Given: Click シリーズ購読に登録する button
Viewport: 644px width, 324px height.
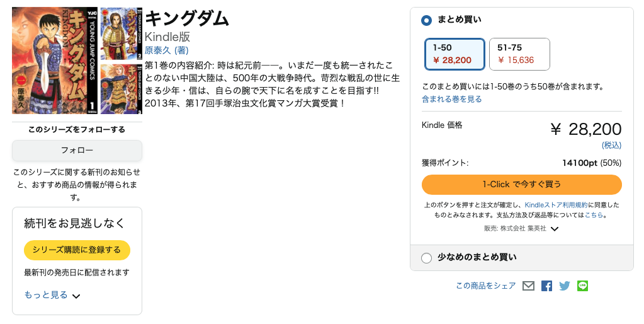Looking at the screenshot, I should pyautogui.click(x=77, y=250).
